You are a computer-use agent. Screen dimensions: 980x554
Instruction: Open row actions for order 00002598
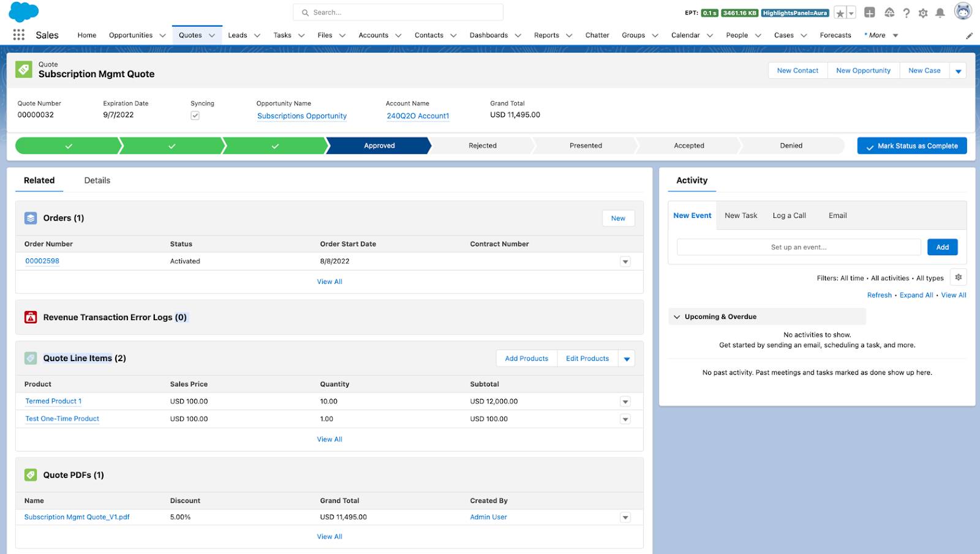[625, 261]
